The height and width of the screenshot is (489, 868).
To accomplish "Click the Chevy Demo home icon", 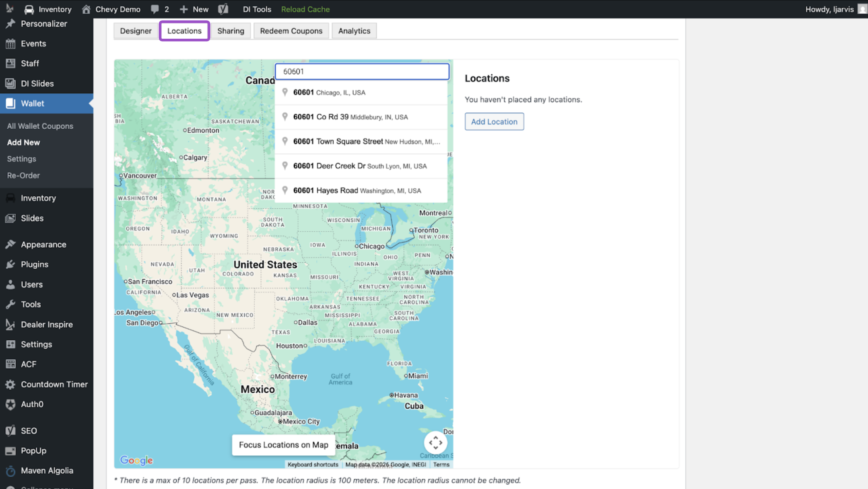I will click(x=86, y=9).
